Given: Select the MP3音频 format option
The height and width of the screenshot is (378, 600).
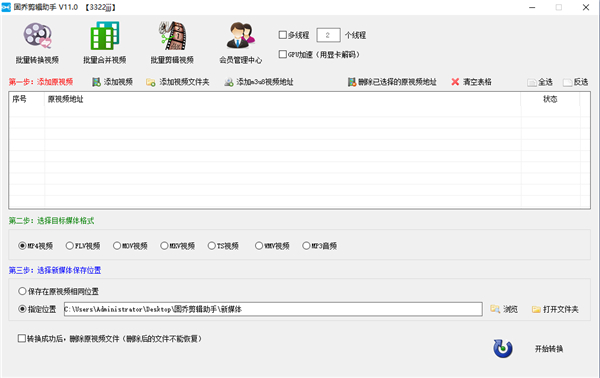Looking at the screenshot, I should 306,246.
